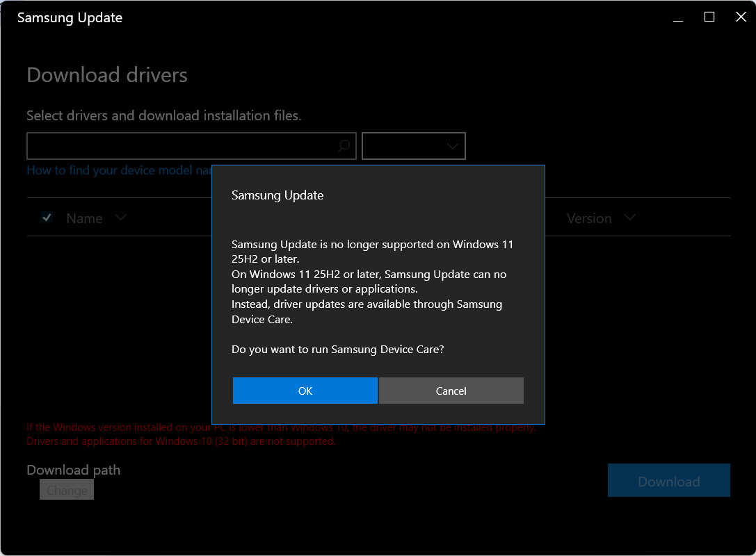Viewport: 756px width, 556px height.
Task: Maximize the Samsung Update window
Action: (709, 17)
